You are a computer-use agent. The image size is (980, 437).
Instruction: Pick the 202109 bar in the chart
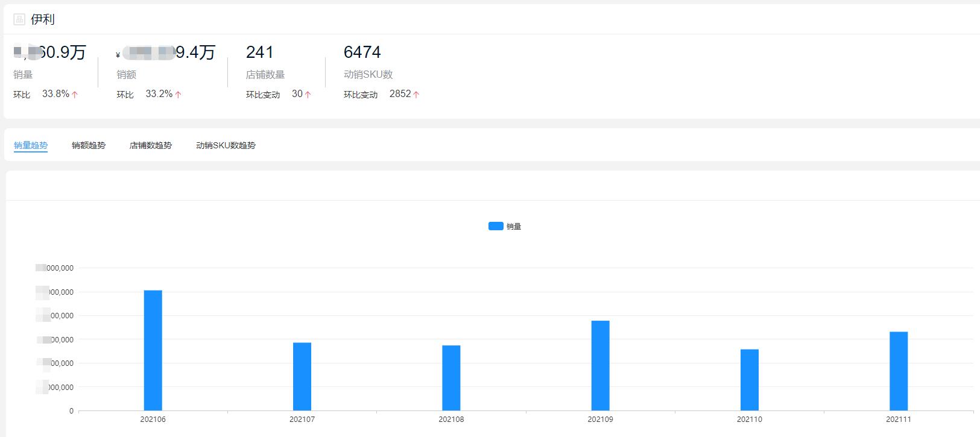pyautogui.click(x=600, y=365)
